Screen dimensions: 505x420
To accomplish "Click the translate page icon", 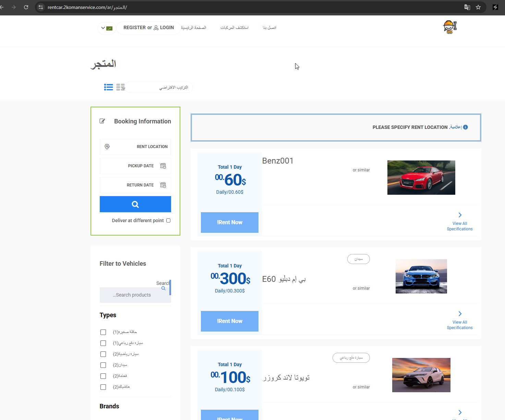I will (x=467, y=7).
